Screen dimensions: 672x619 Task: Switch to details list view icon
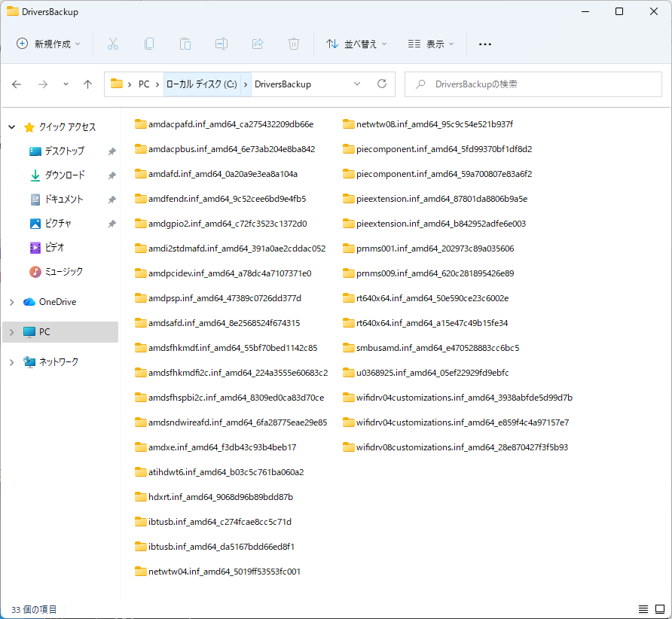tap(643, 609)
